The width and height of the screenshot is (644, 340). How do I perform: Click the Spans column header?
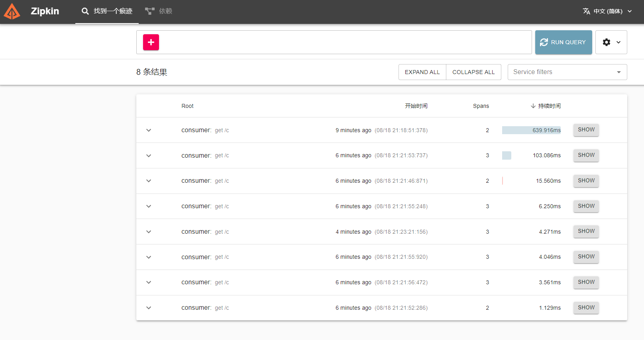click(481, 106)
